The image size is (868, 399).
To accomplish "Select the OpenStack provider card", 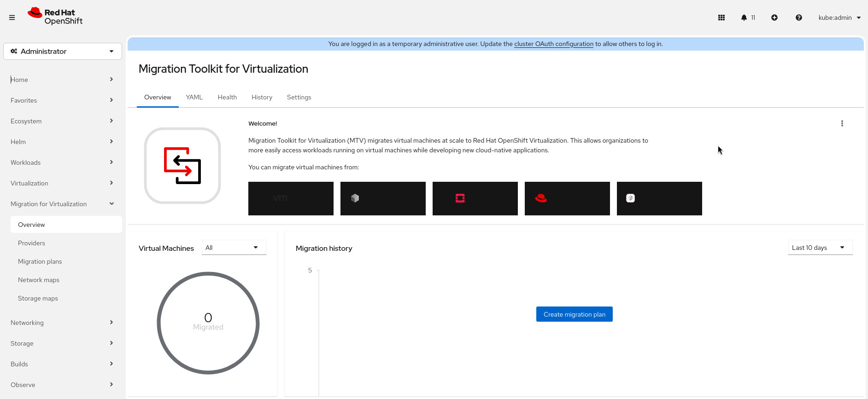I will [475, 198].
